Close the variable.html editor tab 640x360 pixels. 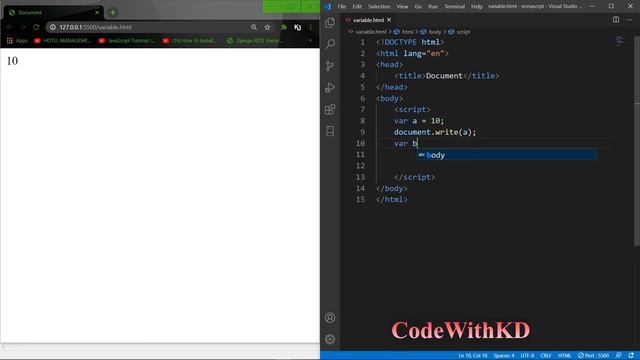pyautogui.click(x=389, y=20)
